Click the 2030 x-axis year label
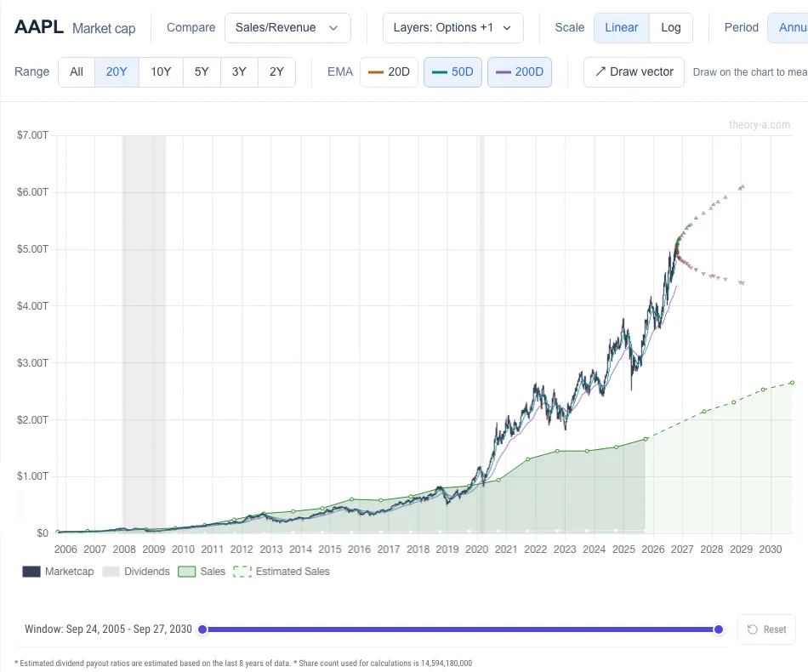This screenshot has width=808, height=672. 771,550
